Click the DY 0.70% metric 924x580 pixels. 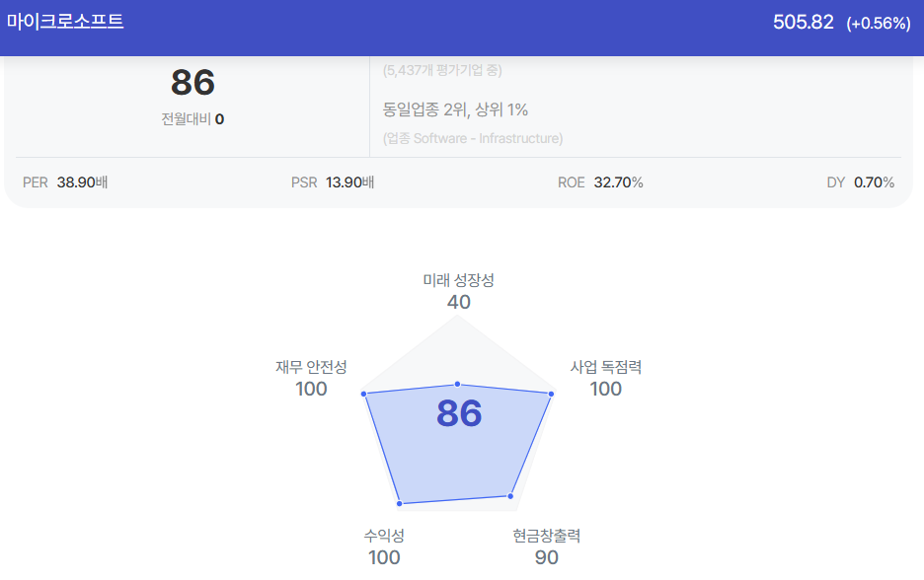[861, 182]
